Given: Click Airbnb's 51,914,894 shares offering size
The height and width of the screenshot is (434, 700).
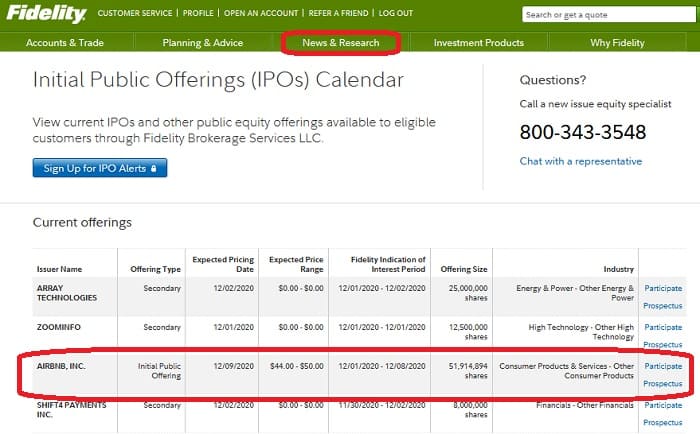Looking at the screenshot, I should (468, 371).
